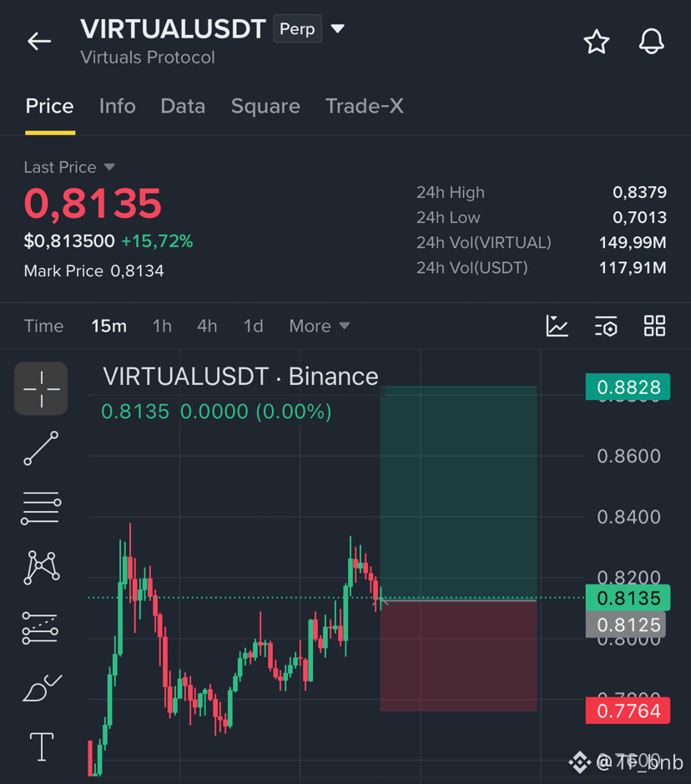The height and width of the screenshot is (784, 691).
Task: Select the text annotation tool
Action: pyautogui.click(x=42, y=747)
